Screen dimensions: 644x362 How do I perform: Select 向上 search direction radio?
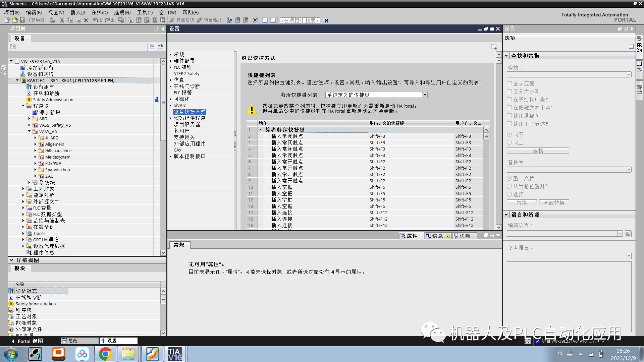pyautogui.click(x=509, y=142)
